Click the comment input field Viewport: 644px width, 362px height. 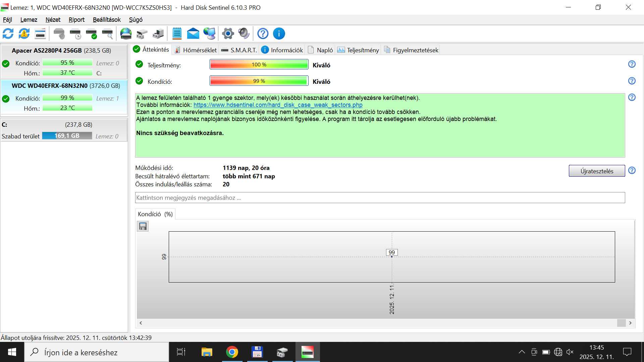pos(380,197)
